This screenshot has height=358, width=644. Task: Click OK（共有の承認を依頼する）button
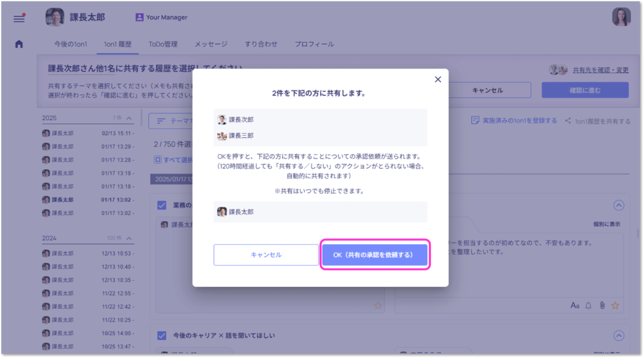click(375, 255)
